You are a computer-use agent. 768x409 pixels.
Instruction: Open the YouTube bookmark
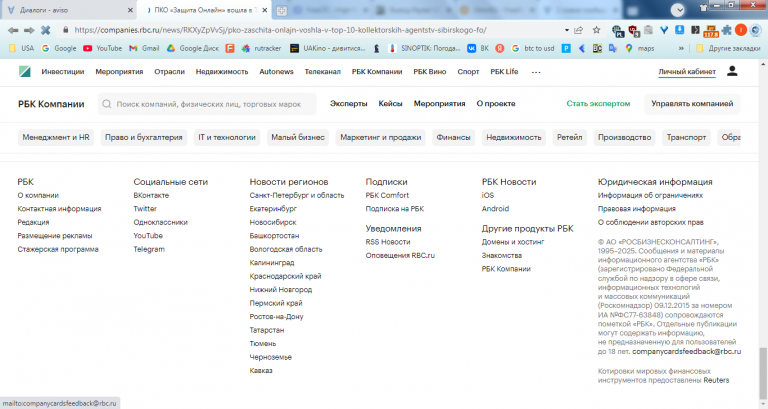(102, 48)
